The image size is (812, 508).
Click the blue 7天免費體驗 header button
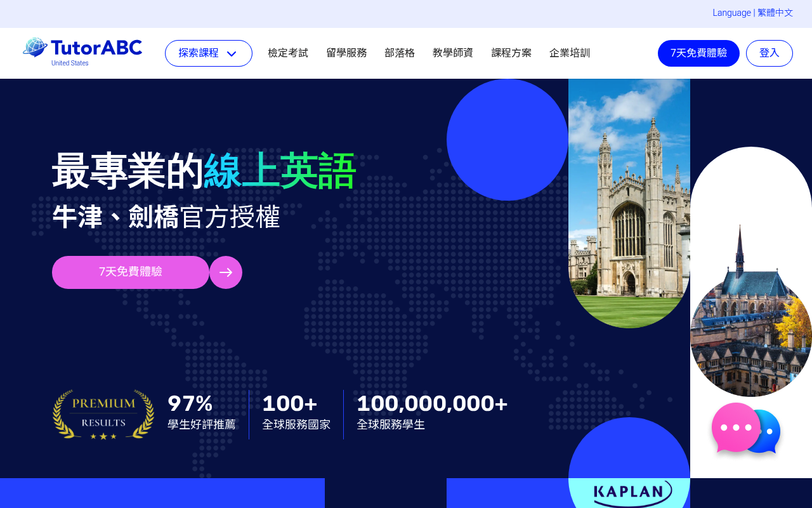pos(698,53)
